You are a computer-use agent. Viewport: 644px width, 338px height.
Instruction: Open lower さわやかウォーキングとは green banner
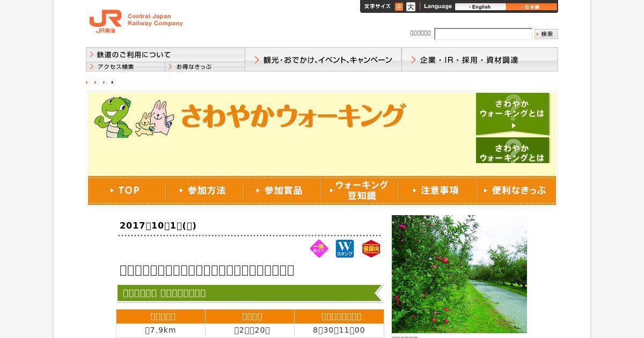(x=513, y=150)
